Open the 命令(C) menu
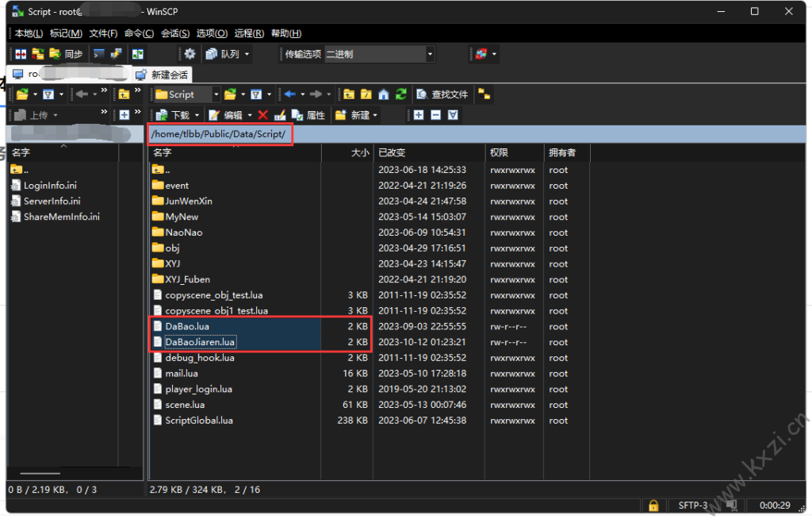 (139, 33)
